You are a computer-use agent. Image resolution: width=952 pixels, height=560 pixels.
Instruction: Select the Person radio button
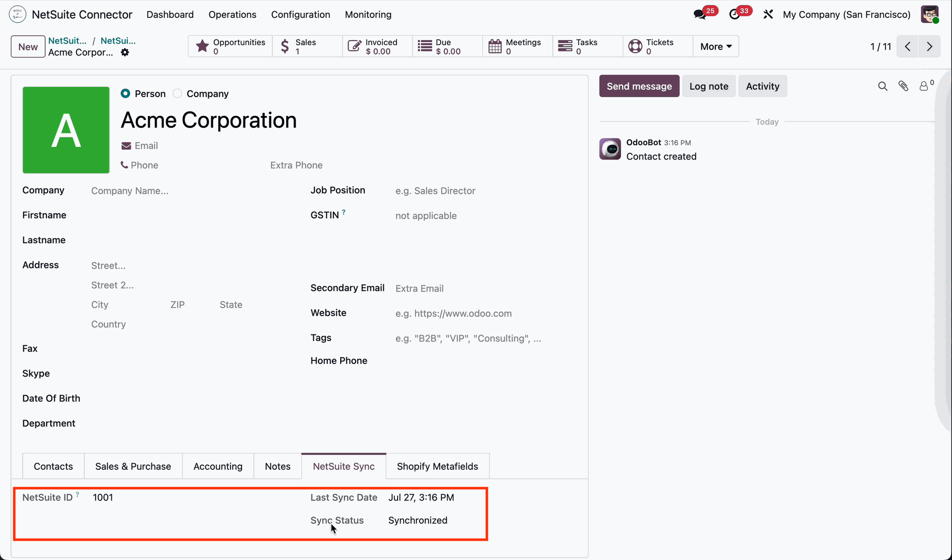[x=125, y=94]
